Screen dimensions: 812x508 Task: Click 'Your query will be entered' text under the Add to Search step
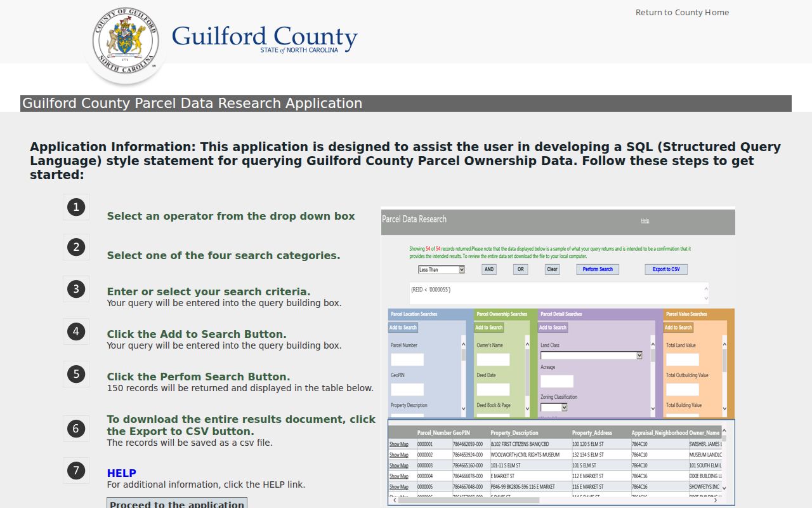[224, 345]
